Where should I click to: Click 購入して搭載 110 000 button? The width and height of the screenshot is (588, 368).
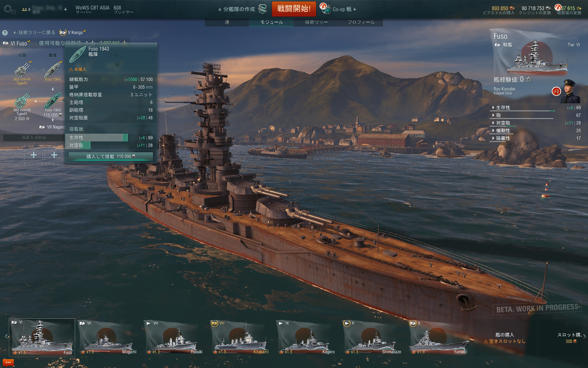(x=111, y=156)
